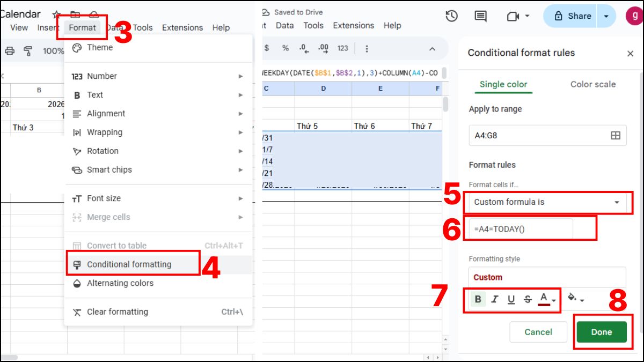Open the 123 more formats dropdown

[x=342, y=48]
